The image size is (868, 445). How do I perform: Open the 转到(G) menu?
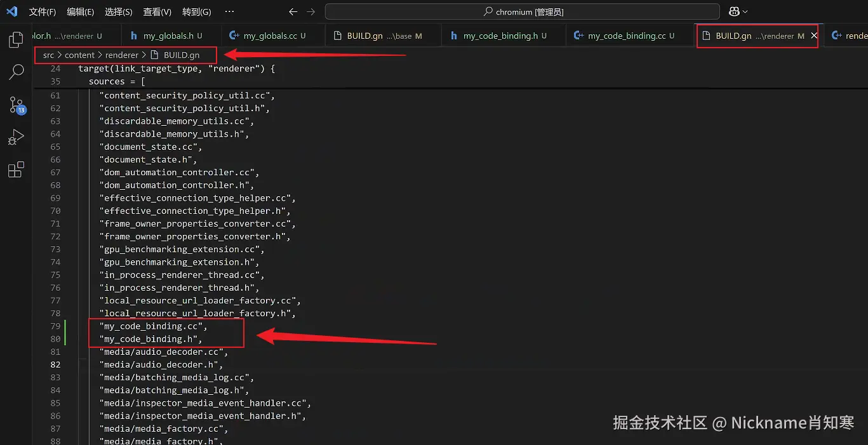pos(196,11)
